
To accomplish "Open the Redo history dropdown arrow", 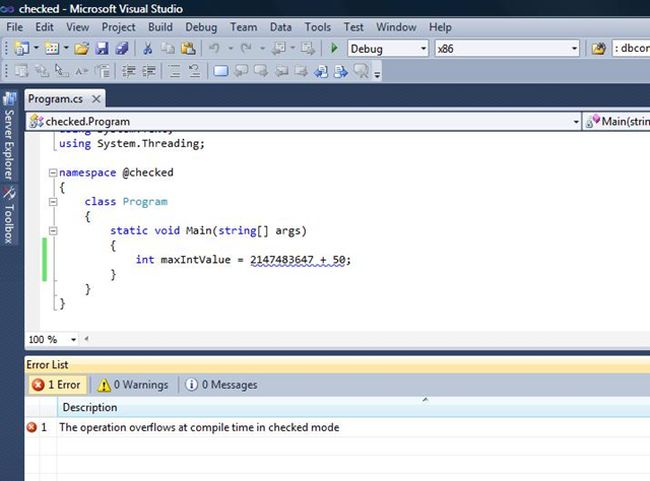I will point(262,48).
